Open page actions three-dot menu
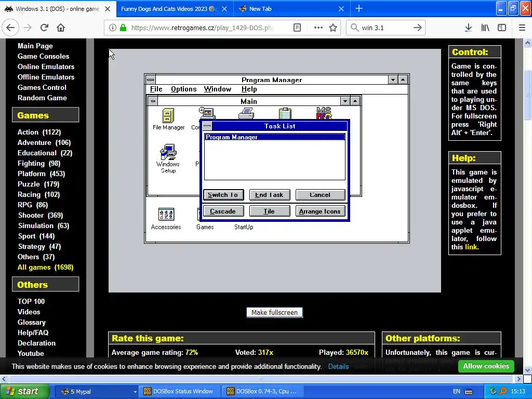 click(x=318, y=28)
